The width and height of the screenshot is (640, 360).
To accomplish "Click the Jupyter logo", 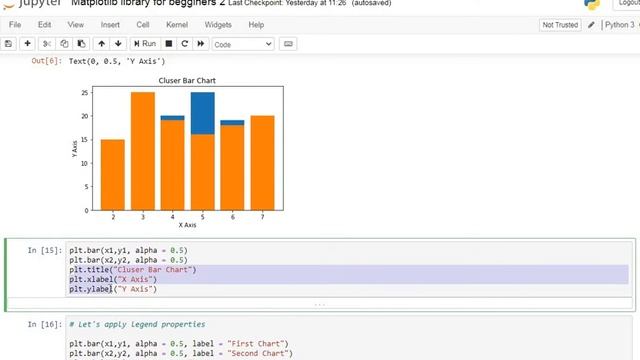I will tap(32, 4).
